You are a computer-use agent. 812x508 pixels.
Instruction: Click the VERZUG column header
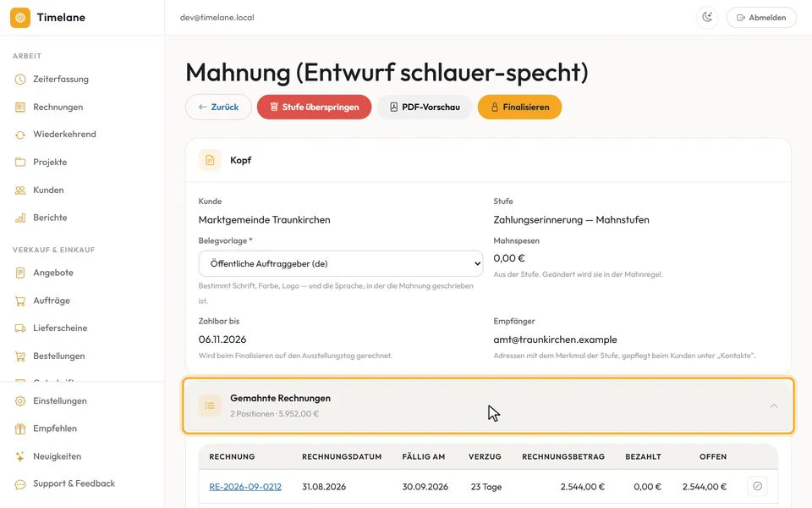[x=485, y=456]
